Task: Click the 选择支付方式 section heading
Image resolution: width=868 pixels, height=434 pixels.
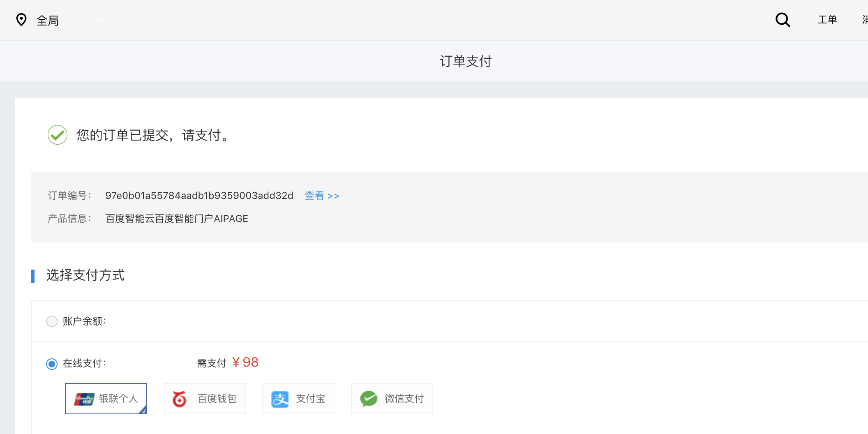Action: pos(85,275)
